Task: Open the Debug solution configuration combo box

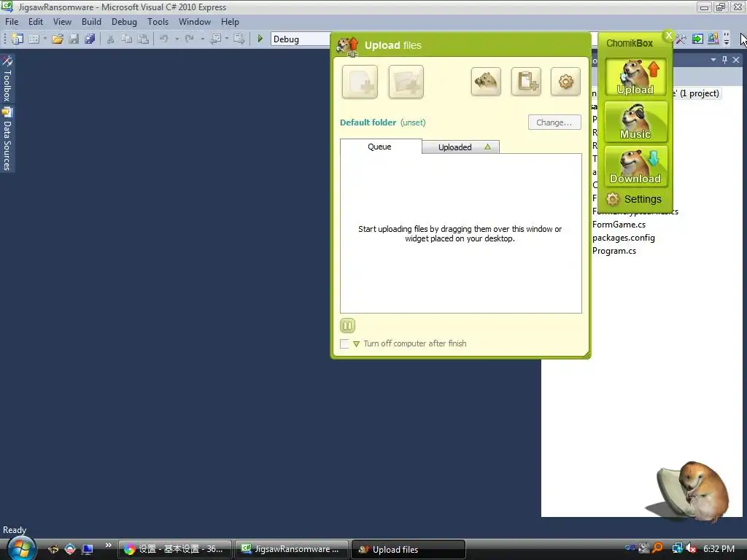Action: point(300,39)
